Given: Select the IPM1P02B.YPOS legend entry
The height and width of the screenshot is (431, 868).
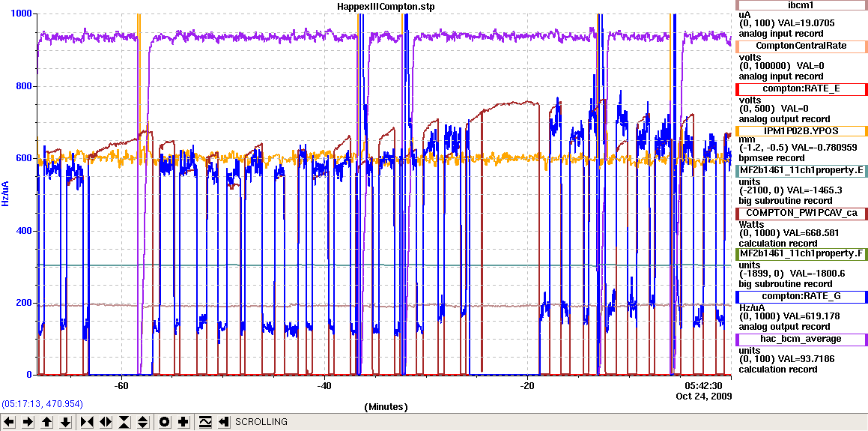Looking at the screenshot, I should [801, 131].
